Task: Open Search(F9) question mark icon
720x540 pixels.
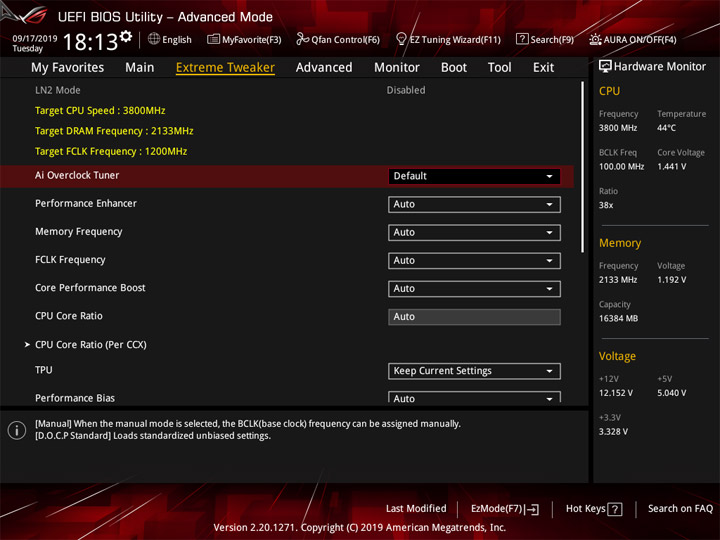Action: [x=522, y=39]
